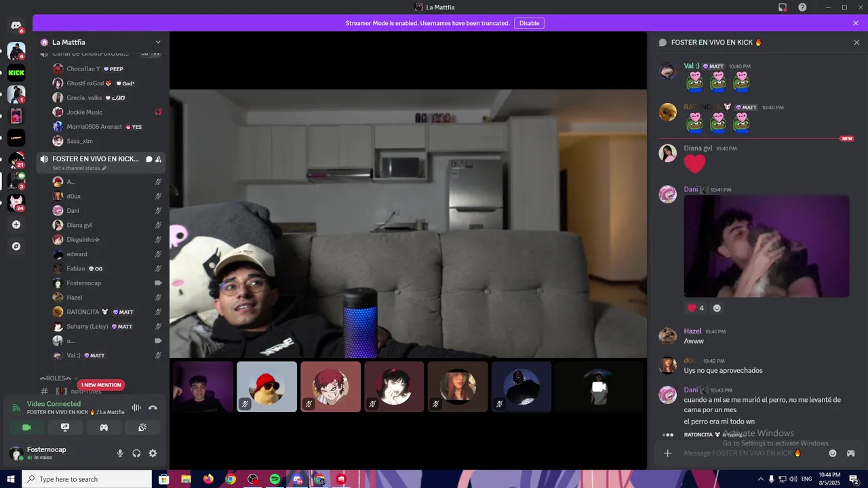Open the soundboard button
This screenshot has width=868, height=488.
coord(142,428)
